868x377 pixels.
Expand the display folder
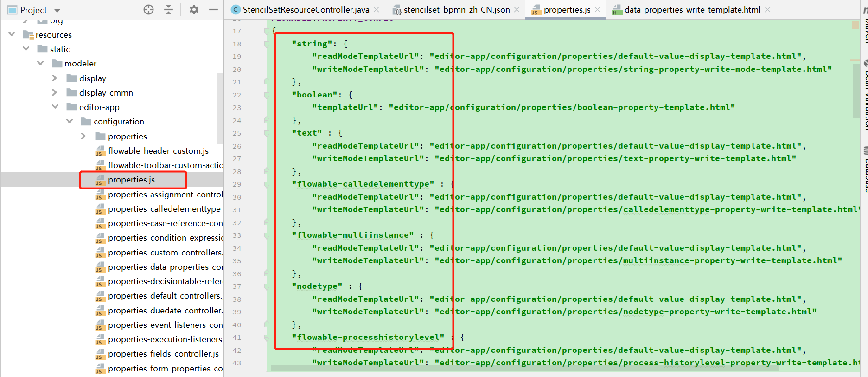[x=55, y=78]
